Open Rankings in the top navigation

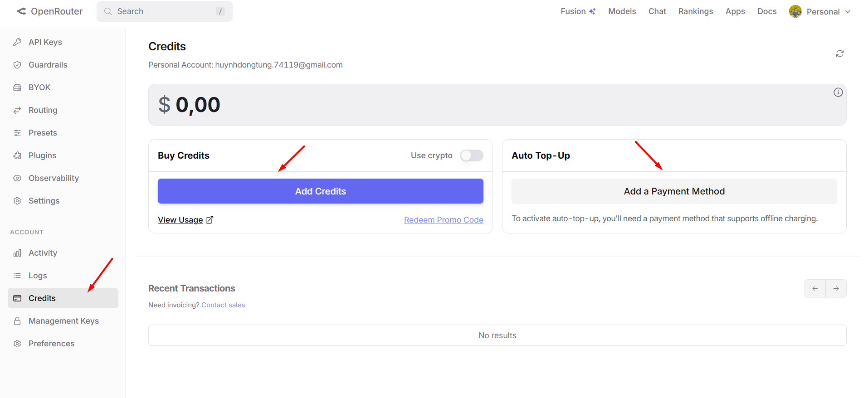point(695,11)
